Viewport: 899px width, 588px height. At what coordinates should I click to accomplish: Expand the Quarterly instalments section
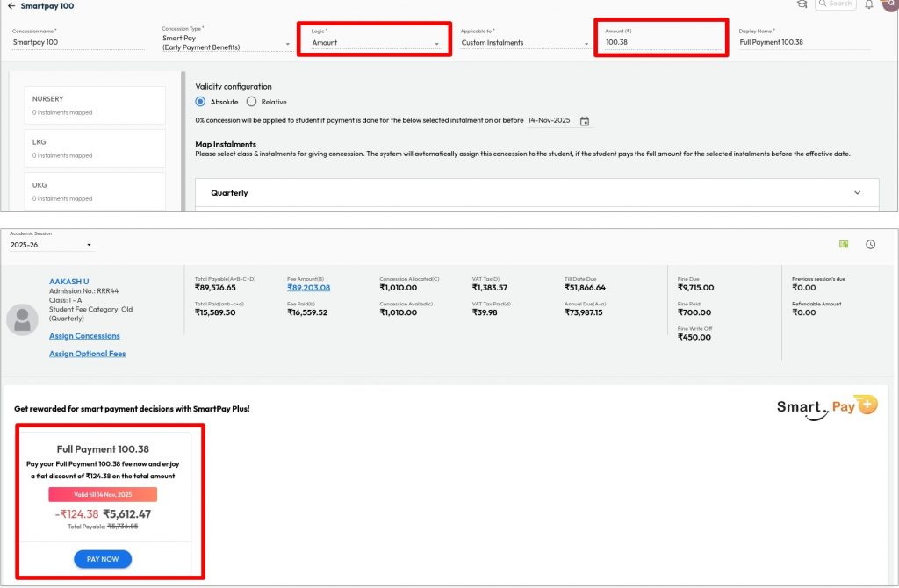click(x=857, y=193)
